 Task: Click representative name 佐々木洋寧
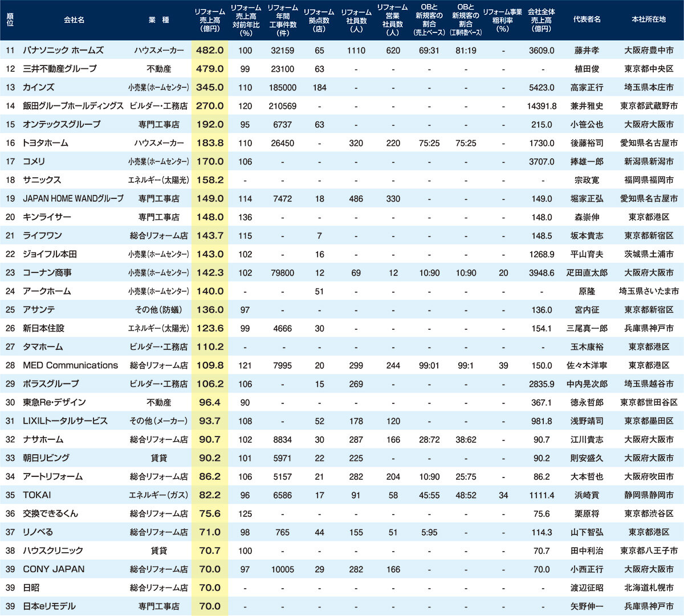(587, 365)
